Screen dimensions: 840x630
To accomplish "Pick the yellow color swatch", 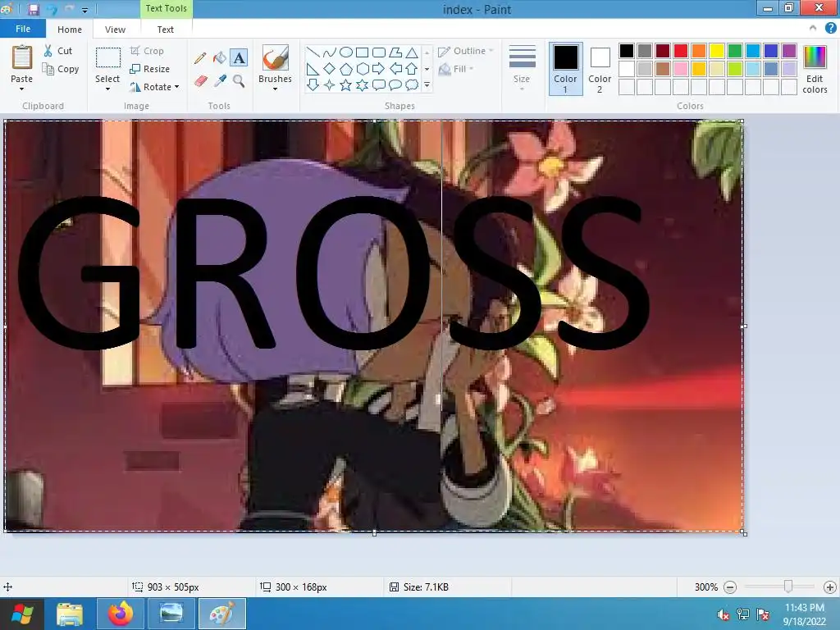I will [717, 51].
